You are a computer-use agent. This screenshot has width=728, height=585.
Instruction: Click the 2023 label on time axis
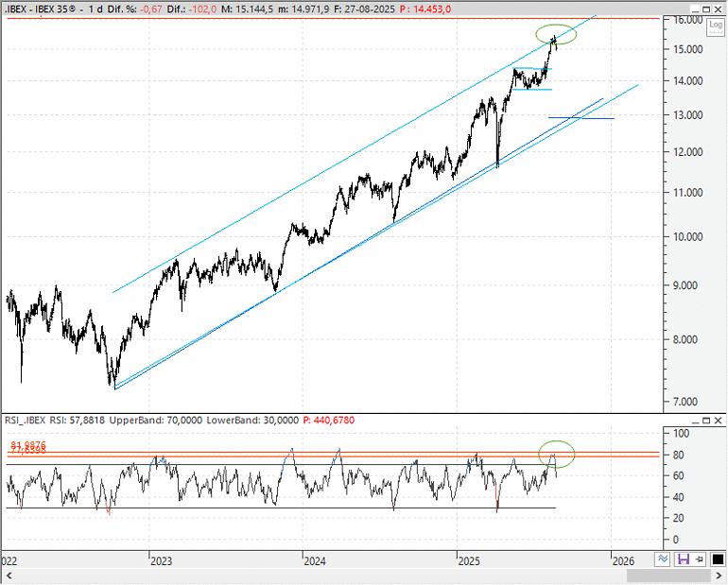(161, 561)
